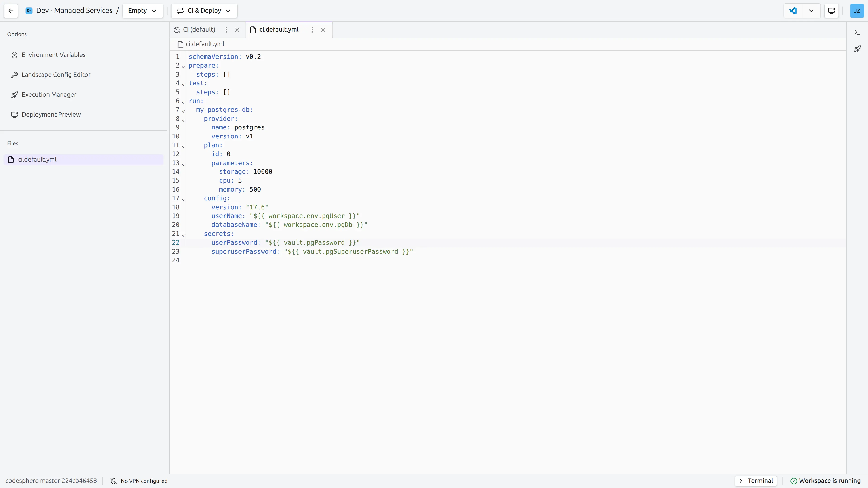Click the back arrow button
The height and width of the screenshot is (488, 868).
11,11
